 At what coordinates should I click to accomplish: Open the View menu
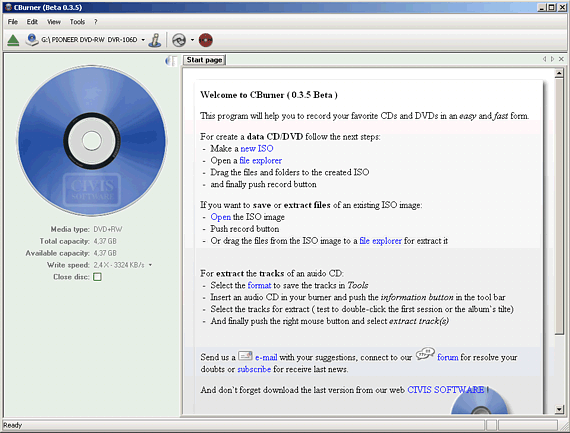54,22
